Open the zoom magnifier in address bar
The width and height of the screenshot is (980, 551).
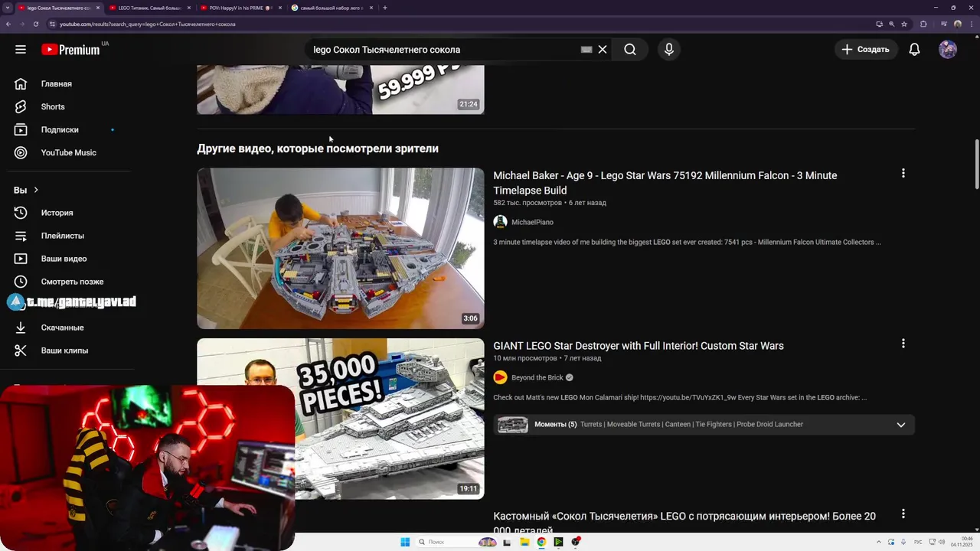pos(892,24)
